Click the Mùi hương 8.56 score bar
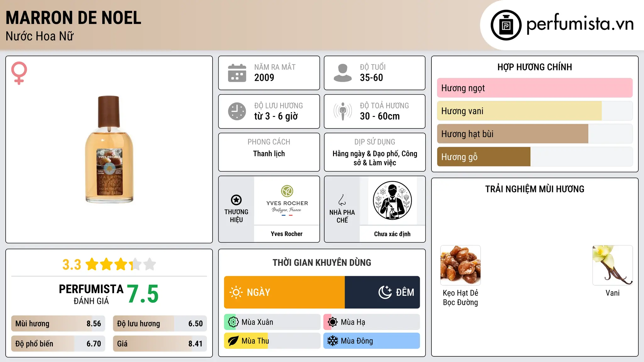This screenshot has height=362, width=644. (58, 324)
